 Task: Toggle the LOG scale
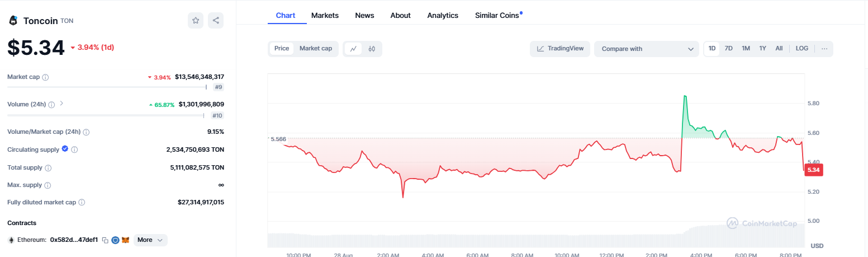[802, 49]
